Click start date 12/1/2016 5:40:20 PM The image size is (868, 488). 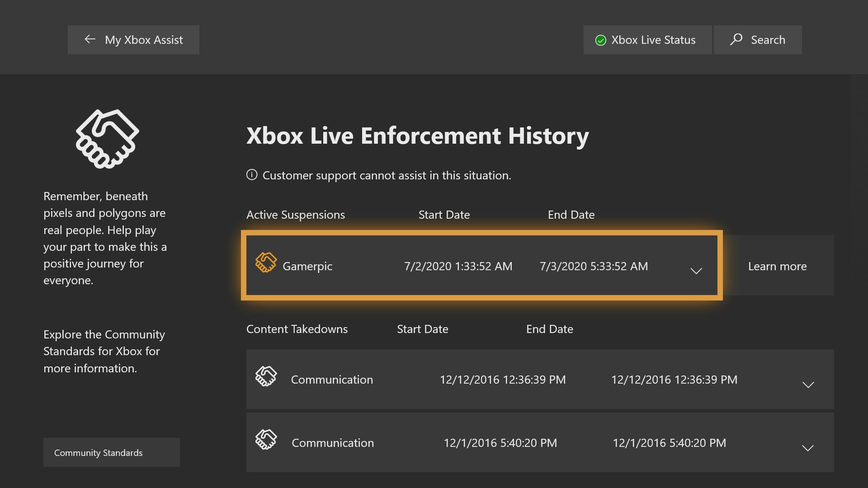coord(500,443)
